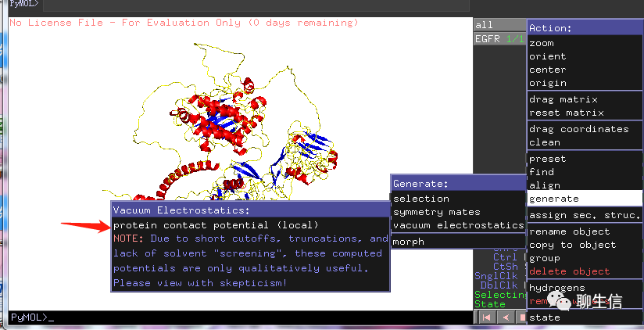The width and height of the screenshot is (644, 330).
Task: Click the green State label
Action: pos(490,304)
